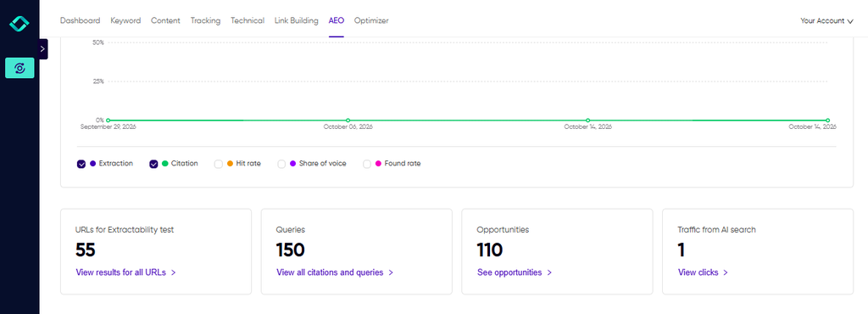Screen dimensions: 868x314
Task: Click the Queries card heading
Action: tap(291, 229)
